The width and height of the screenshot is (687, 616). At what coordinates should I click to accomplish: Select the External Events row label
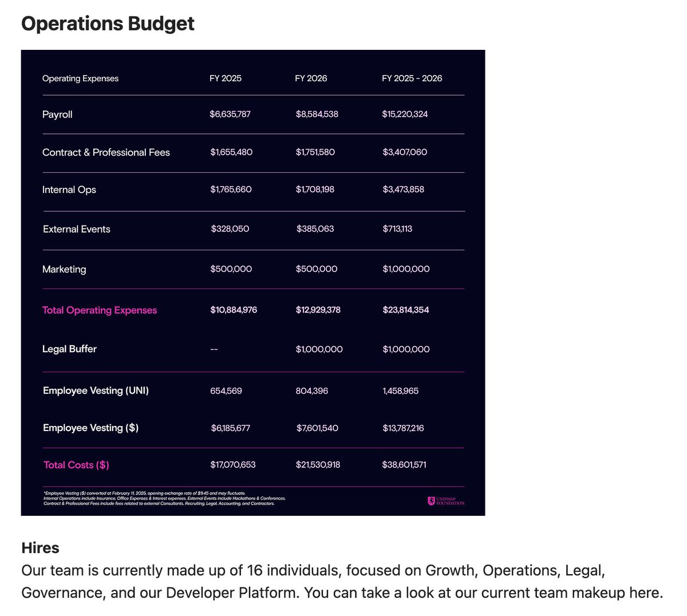coord(76,229)
